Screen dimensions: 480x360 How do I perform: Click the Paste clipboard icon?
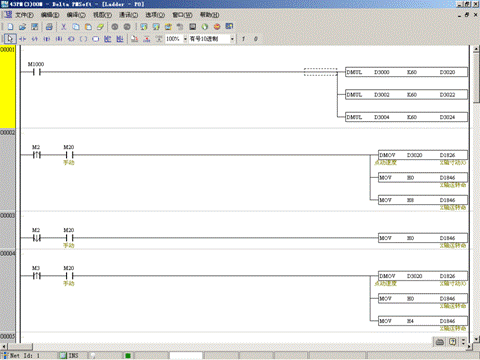88,27
